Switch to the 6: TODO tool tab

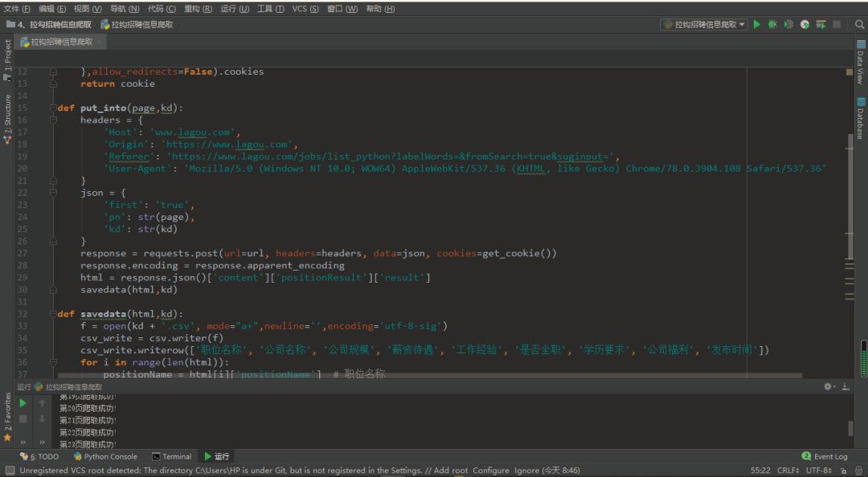pos(39,457)
